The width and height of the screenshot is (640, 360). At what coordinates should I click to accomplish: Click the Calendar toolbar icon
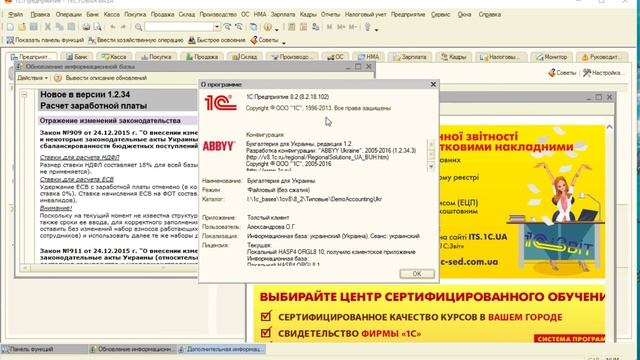pyautogui.click(x=303, y=27)
